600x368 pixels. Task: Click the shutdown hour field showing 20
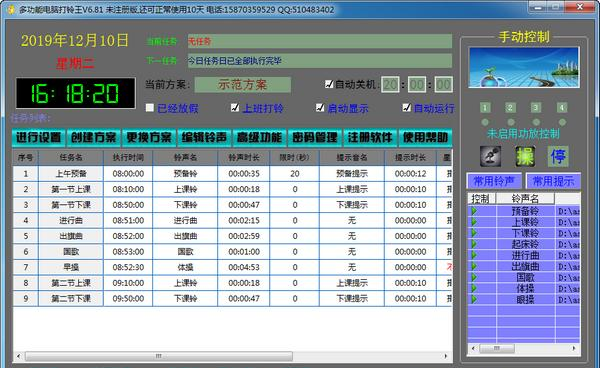[390, 85]
